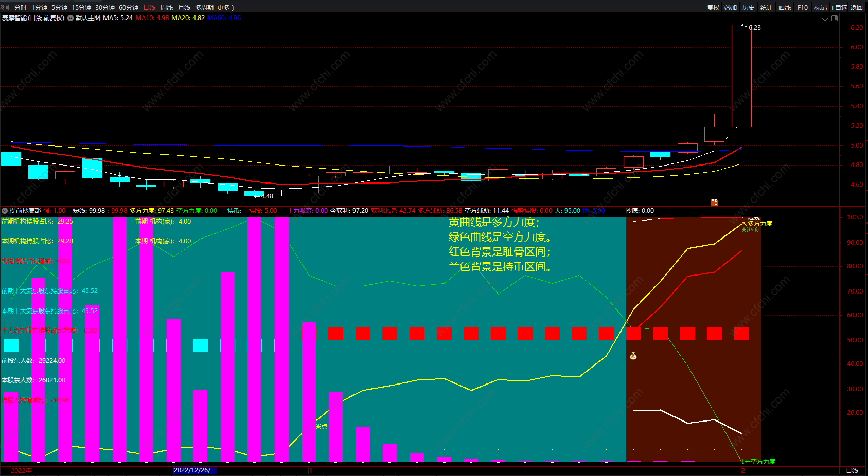The width and height of the screenshot is (868, 476).
Task: Click the 6.23 high price label
Action: (755, 28)
